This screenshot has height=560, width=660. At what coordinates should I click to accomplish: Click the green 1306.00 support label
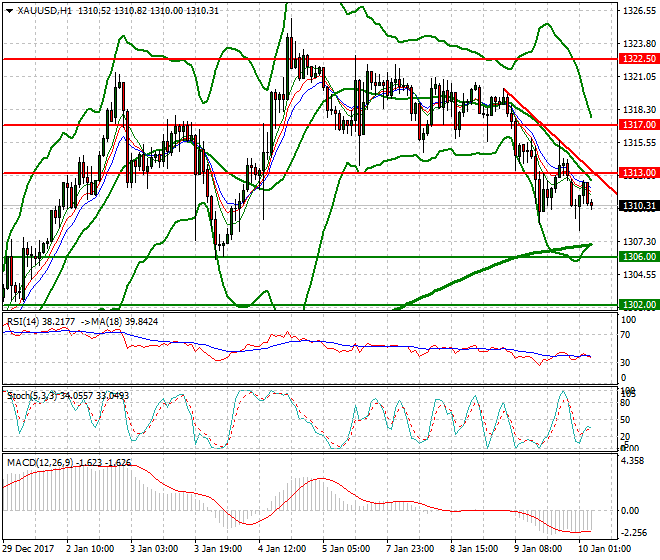[636, 257]
